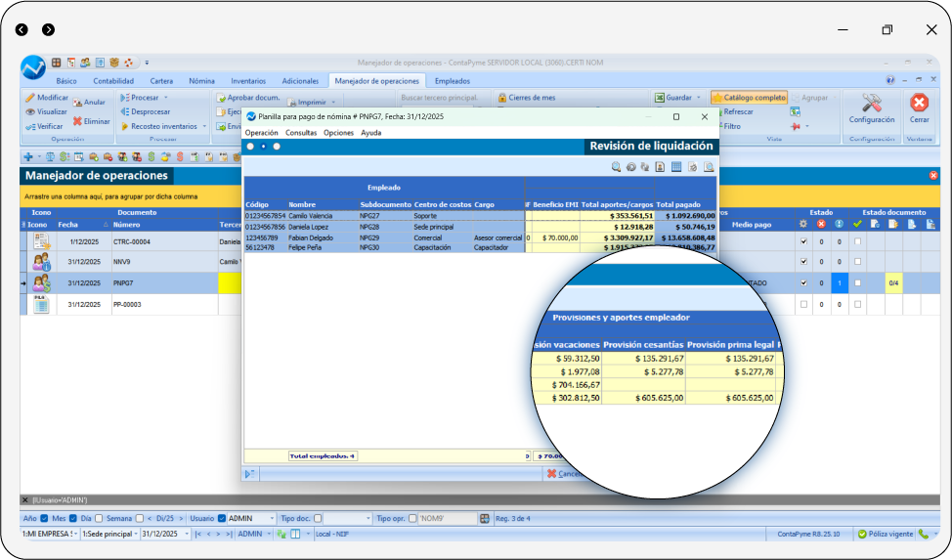Click the blue plus add-operation icon
This screenshot has width=952, height=560.
[x=28, y=157]
